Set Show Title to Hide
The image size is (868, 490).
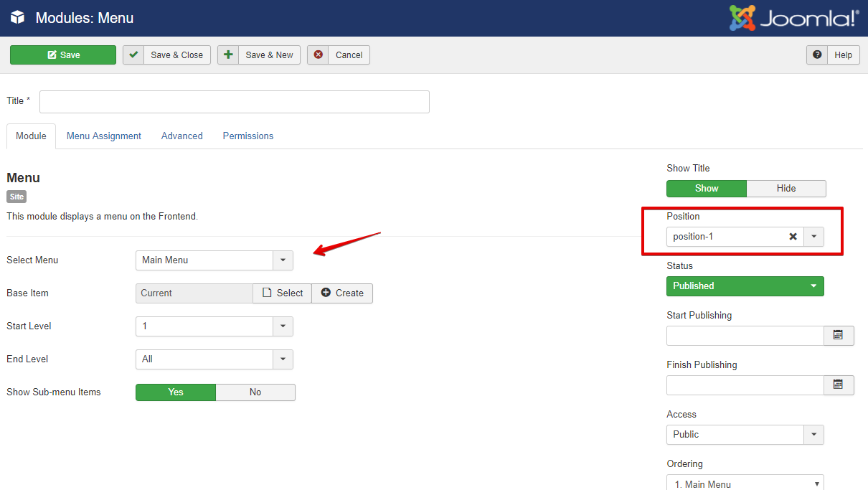point(786,189)
